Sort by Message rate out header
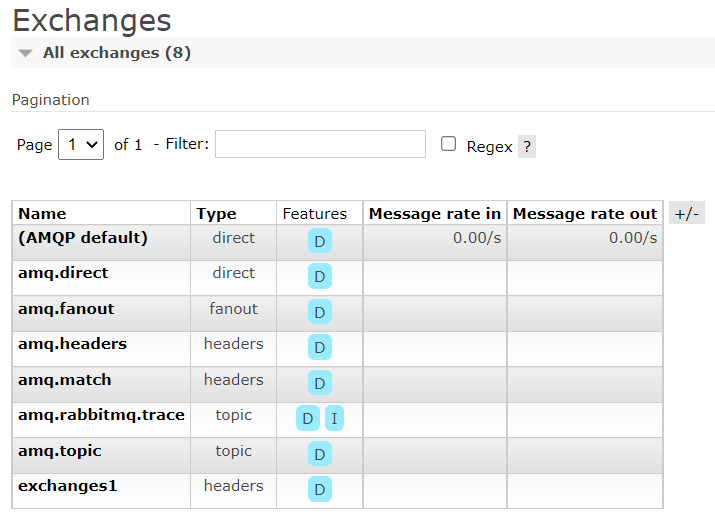The height and width of the screenshot is (523, 715). tap(585, 213)
